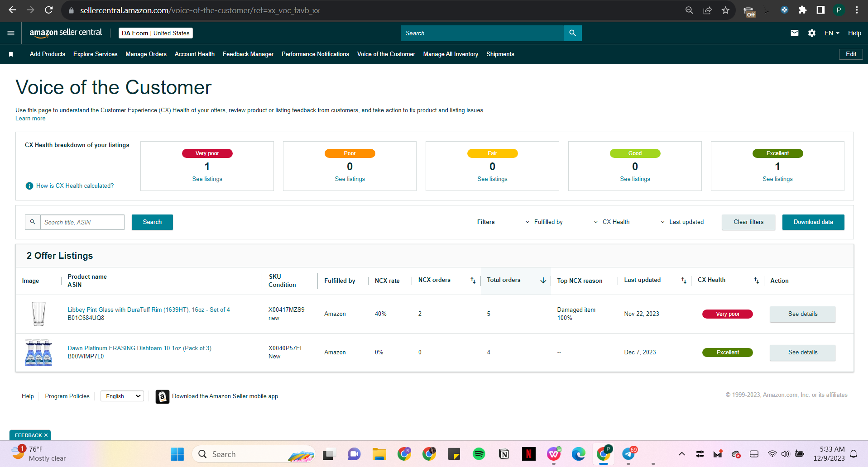The image size is (868, 467).
Task: Open Account Health menu item
Action: point(195,54)
